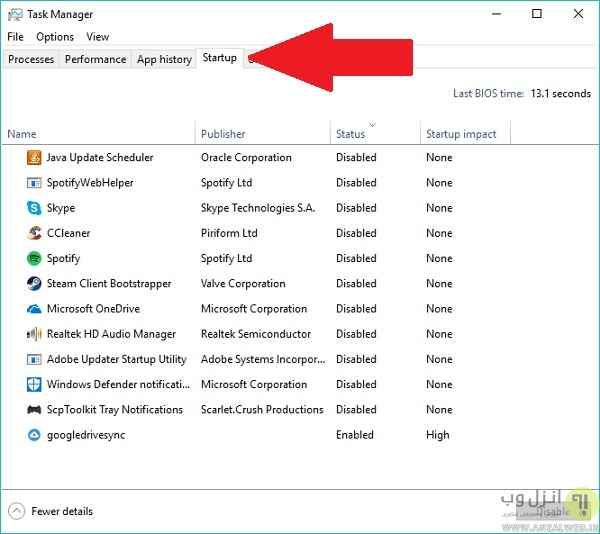The image size is (600, 534).
Task: Click the Realtek Semiconductor publisher cell
Action: (256, 334)
